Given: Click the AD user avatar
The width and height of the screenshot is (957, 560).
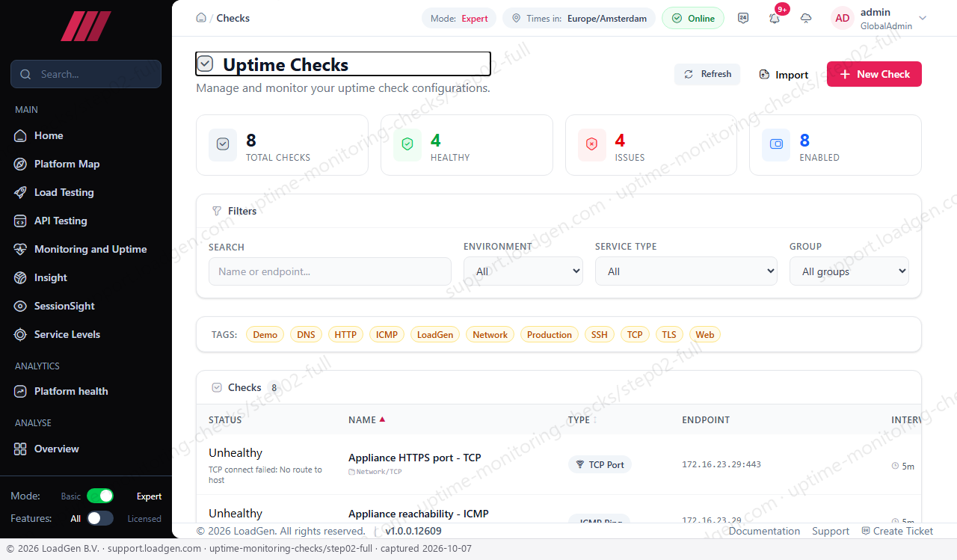Looking at the screenshot, I should click(843, 18).
